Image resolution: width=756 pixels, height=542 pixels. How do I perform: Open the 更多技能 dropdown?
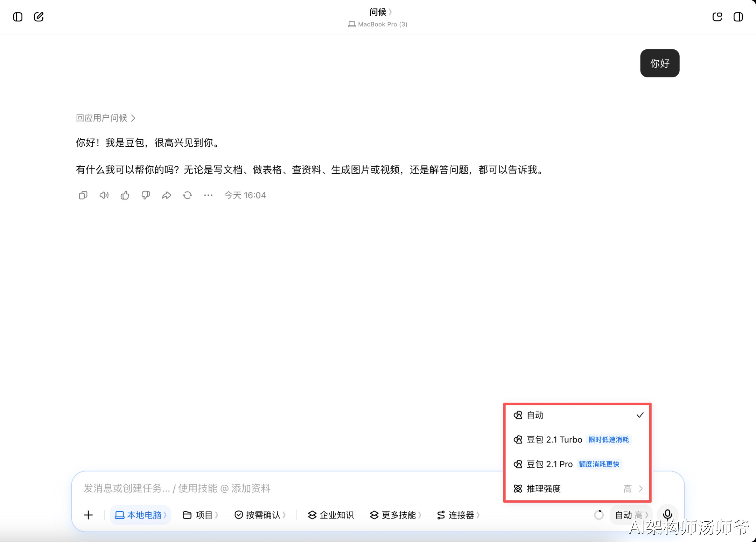tap(395, 515)
